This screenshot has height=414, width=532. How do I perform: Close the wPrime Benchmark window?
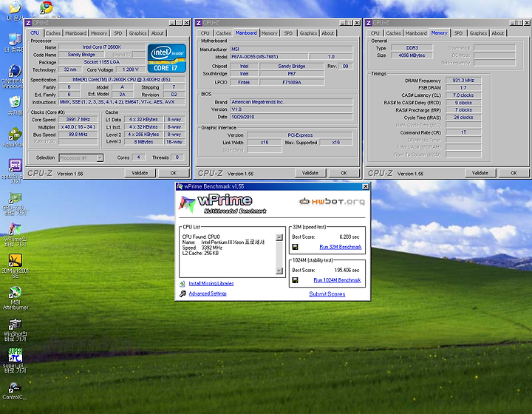coord(366,186)
